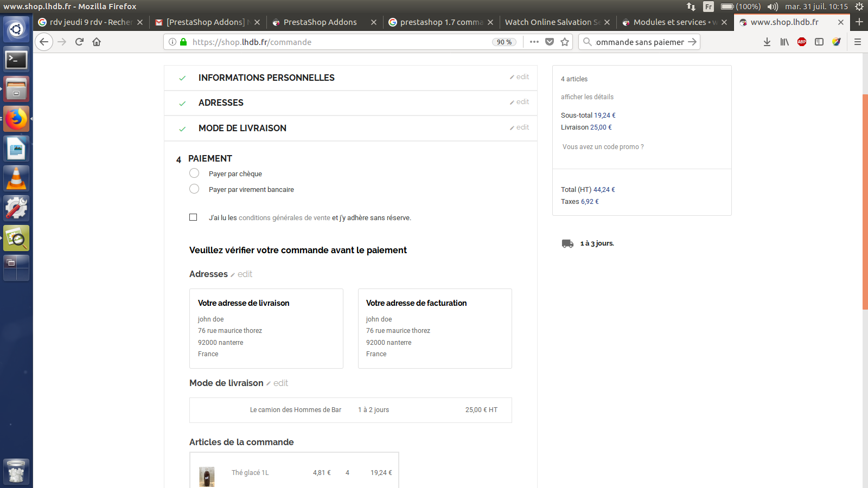Reload the current page

79,42
